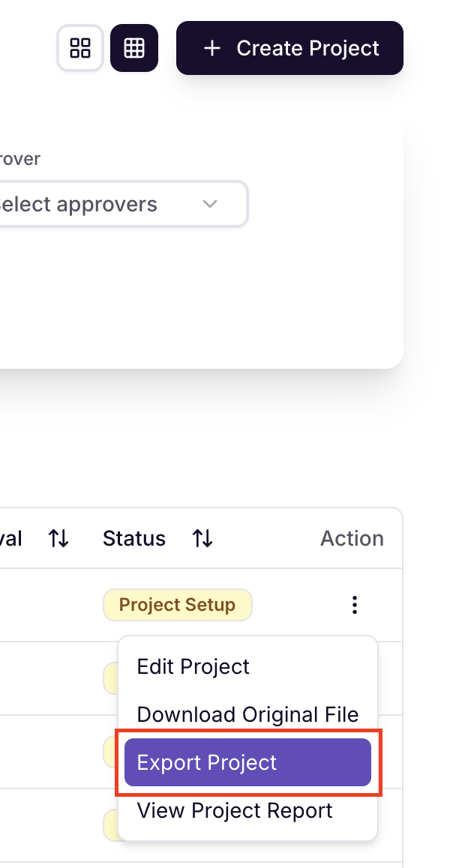Click the placeholder text Select approvers

(x=77, y=205)
